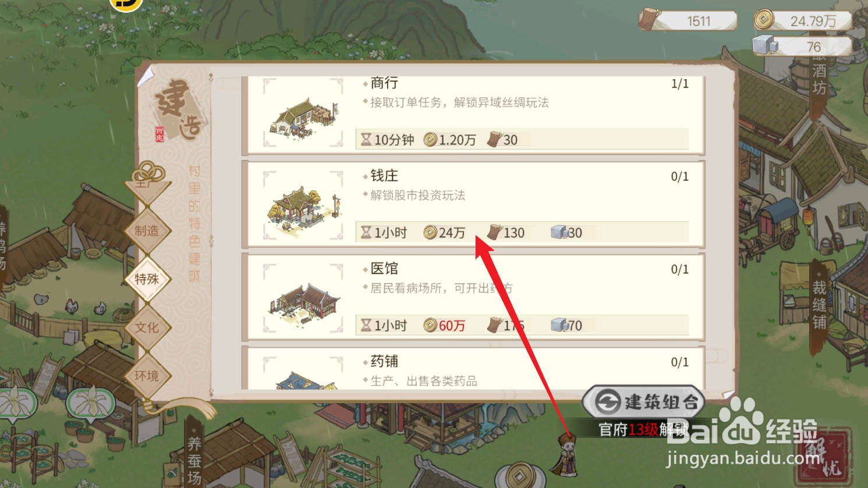Click the hourglass icon in 钱庄 row
868x488 pixels.
point(366,233)
